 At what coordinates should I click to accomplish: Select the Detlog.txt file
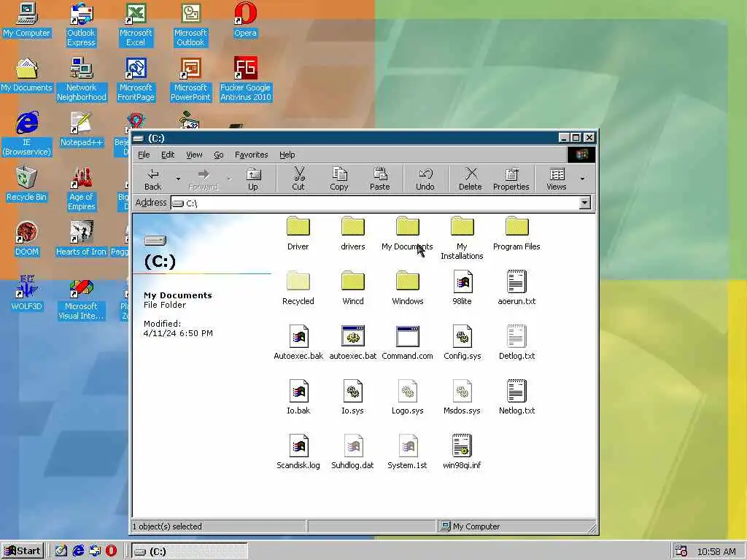[x=516, y=343]
